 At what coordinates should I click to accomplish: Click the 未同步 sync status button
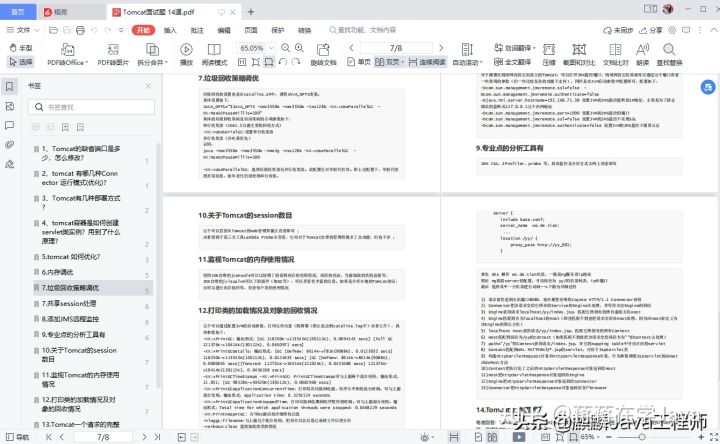(x=618, y=30)
